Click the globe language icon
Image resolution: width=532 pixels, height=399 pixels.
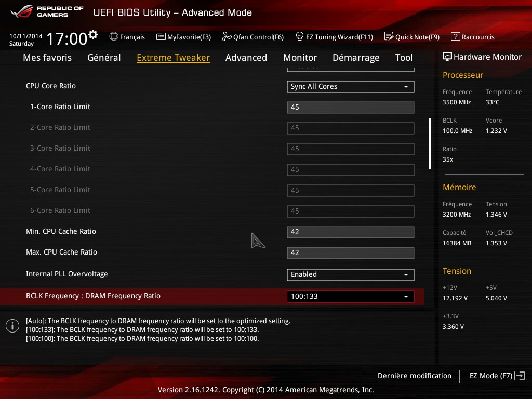[114, 36]
